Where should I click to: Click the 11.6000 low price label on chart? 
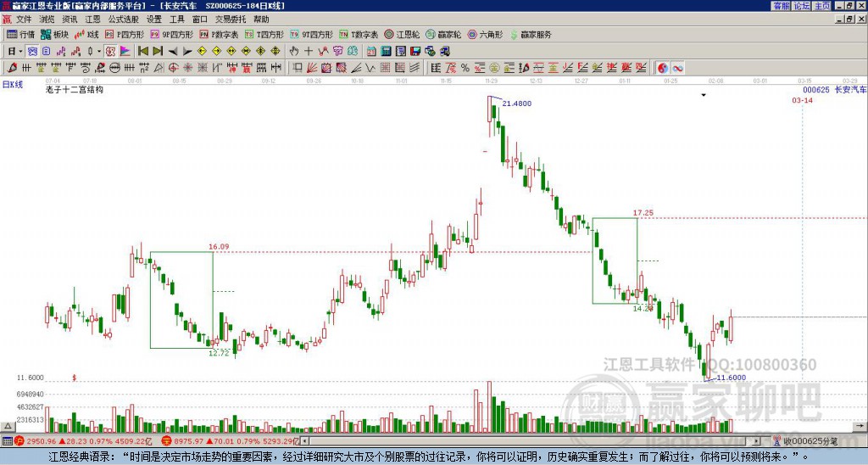(732, 378)
